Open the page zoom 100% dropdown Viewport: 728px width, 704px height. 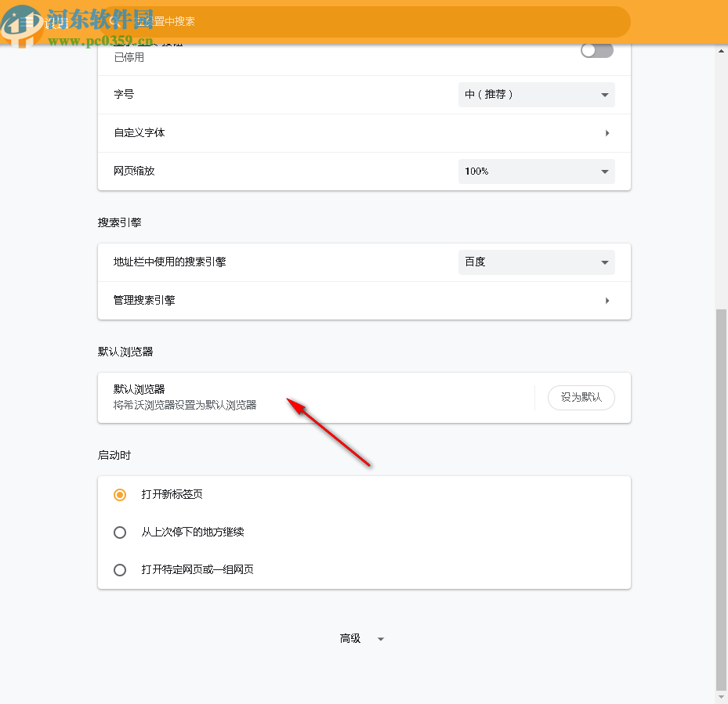click(536, 171)
